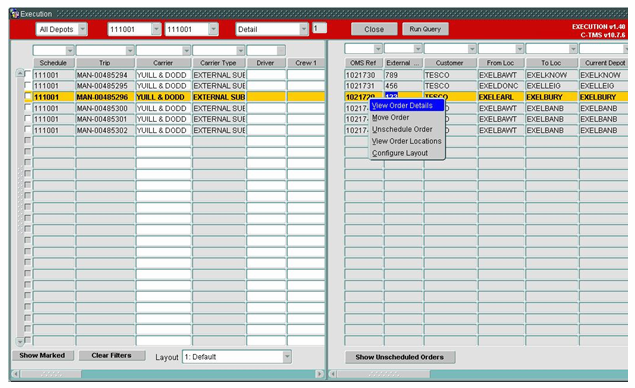635x388 pixels.
Task: Tick the checkbox for trip MAN-00485294
Action: point(28,74)
